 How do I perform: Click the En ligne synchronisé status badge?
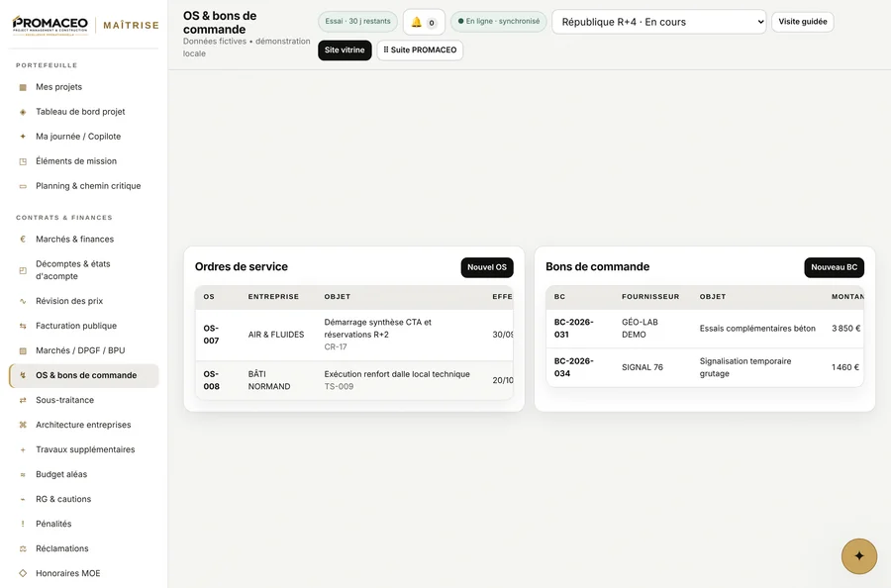(x=499, y=22)
